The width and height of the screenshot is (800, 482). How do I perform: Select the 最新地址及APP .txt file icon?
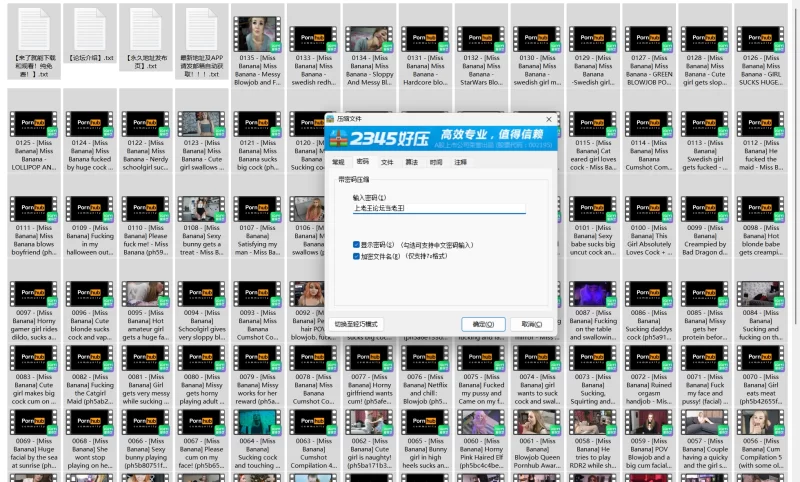coord(202,29)
